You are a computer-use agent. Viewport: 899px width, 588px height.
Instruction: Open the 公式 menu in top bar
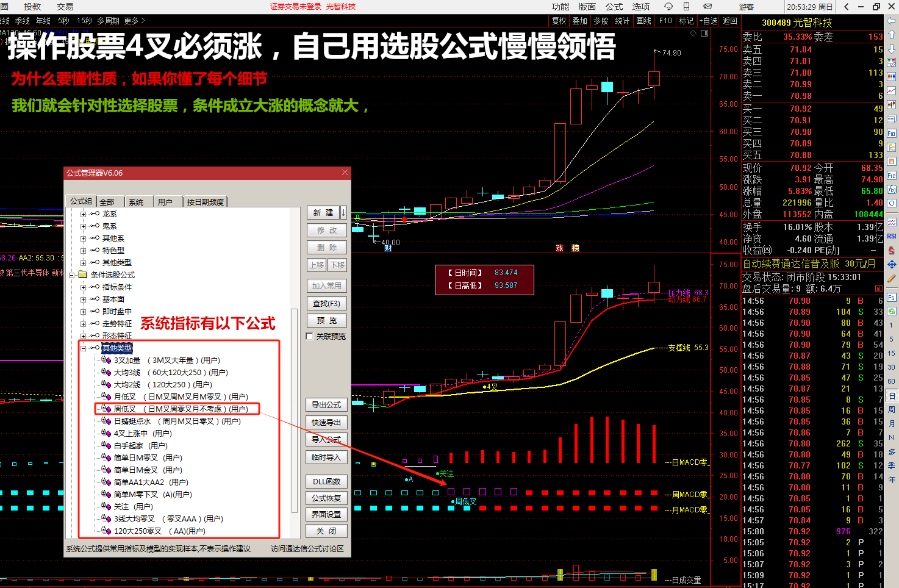pyautogui.click(x=614, y=7)
